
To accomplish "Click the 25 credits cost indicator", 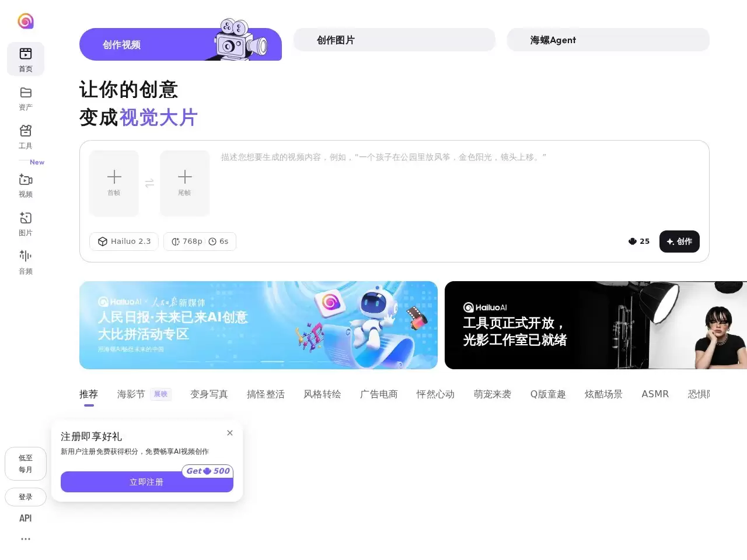I will point(639,241).
